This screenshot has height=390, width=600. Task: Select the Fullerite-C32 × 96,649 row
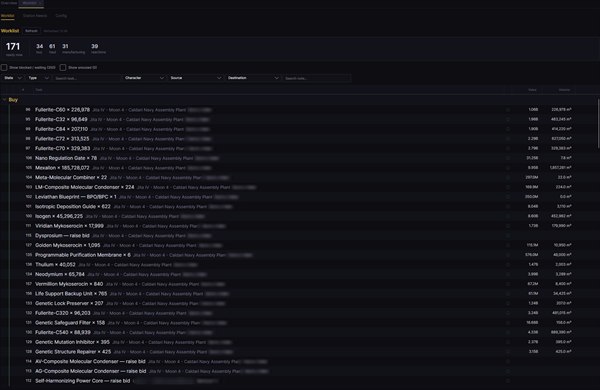tap(298, 119)
